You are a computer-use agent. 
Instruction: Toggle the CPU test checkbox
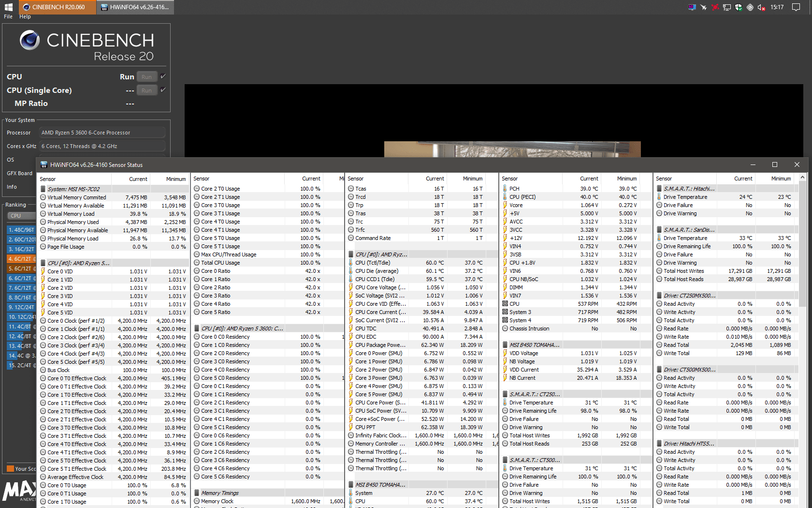[163, 76]
